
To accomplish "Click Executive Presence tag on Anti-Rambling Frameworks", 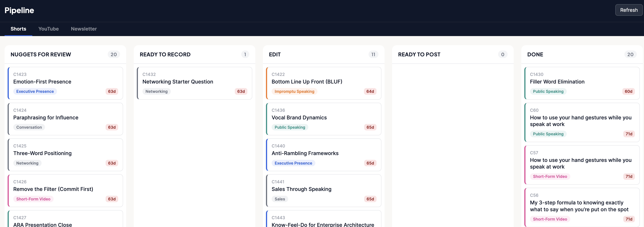I will pyautogui.click(x=293, y=163).
